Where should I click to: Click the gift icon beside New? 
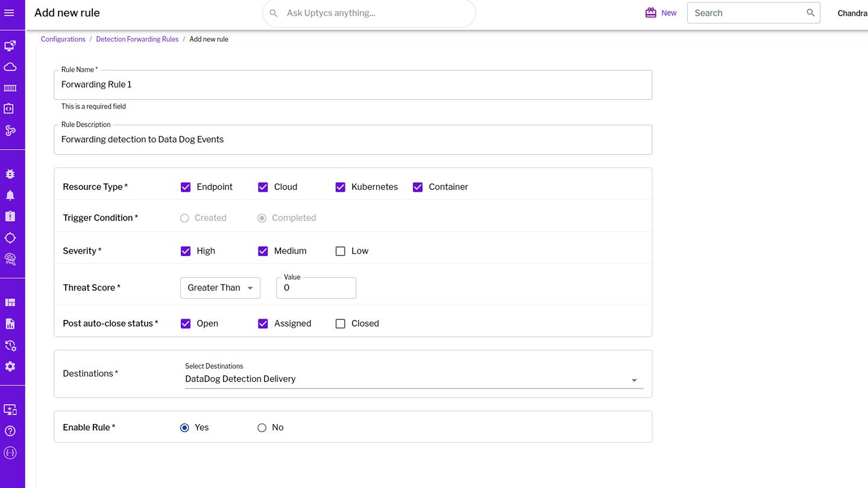pyautogui.click(x=650, y=13)
